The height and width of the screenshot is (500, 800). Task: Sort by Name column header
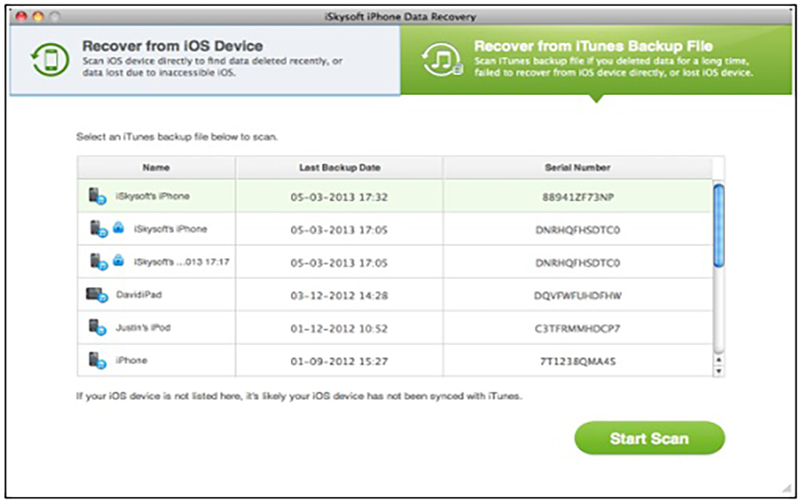tap(156, 167)
